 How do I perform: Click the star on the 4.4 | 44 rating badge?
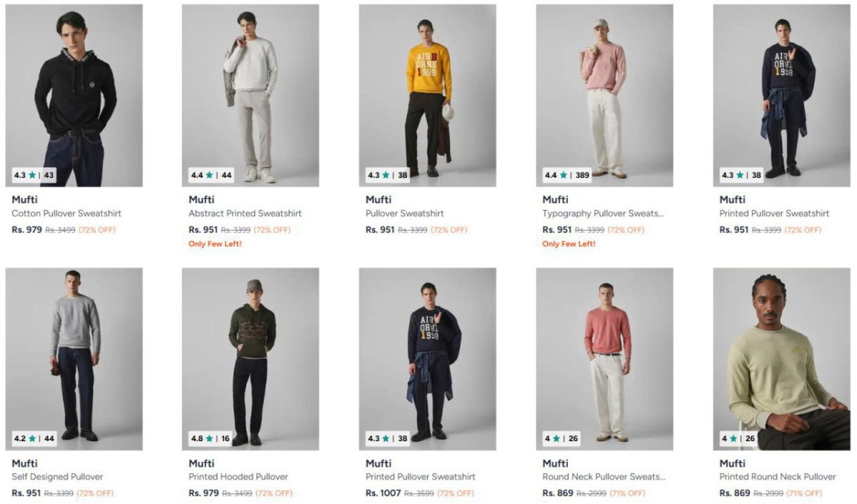coord(209,175)
